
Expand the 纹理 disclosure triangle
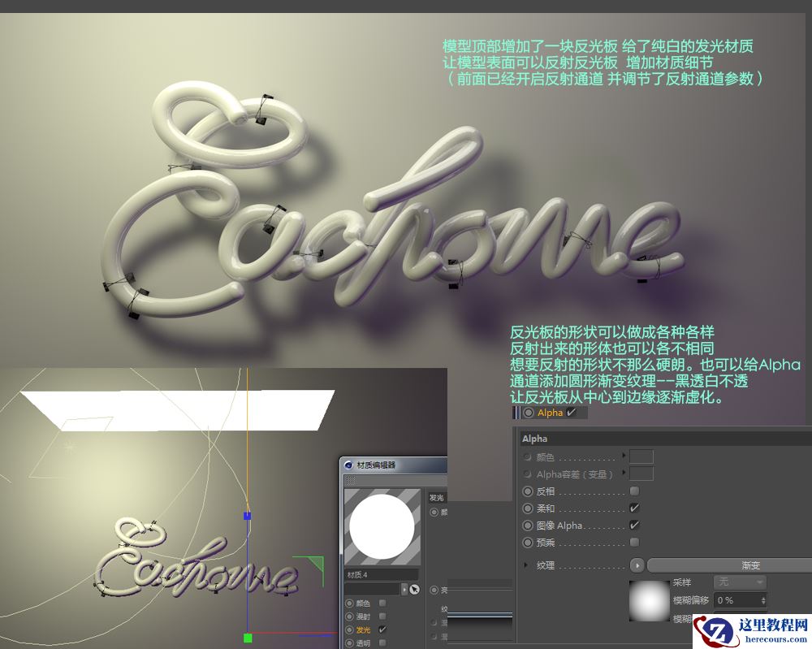click(525, 565)
